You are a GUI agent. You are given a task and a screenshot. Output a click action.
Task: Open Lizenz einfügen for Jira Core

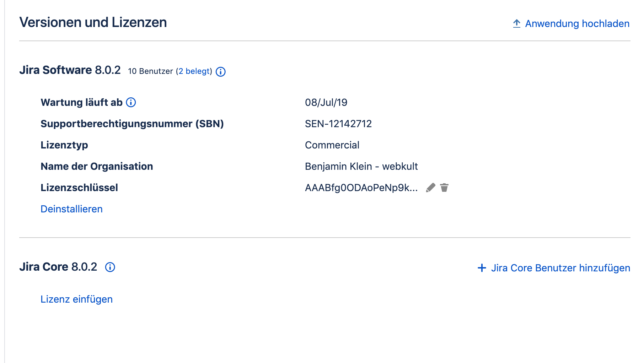[77, 299]
